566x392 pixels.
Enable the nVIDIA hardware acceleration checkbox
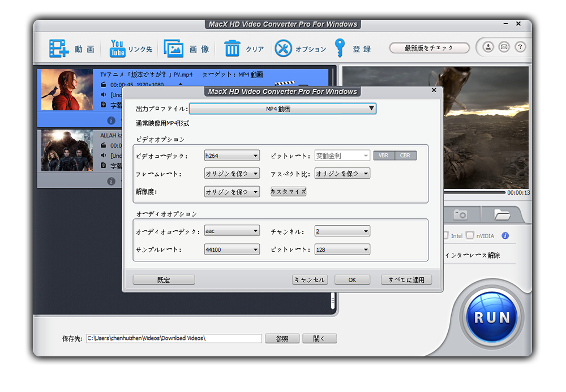(x=470, y=235)
